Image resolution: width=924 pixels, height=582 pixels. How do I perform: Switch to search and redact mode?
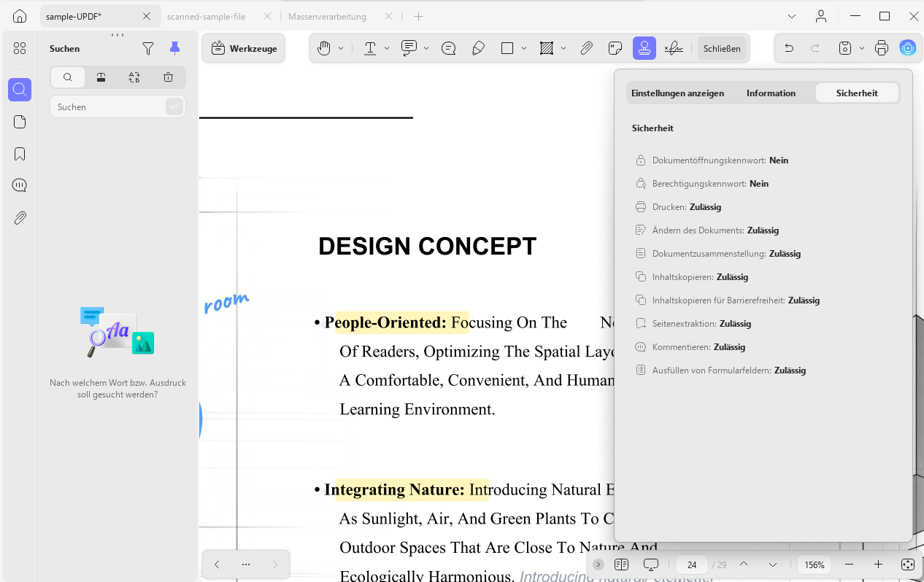pos(101,77)
